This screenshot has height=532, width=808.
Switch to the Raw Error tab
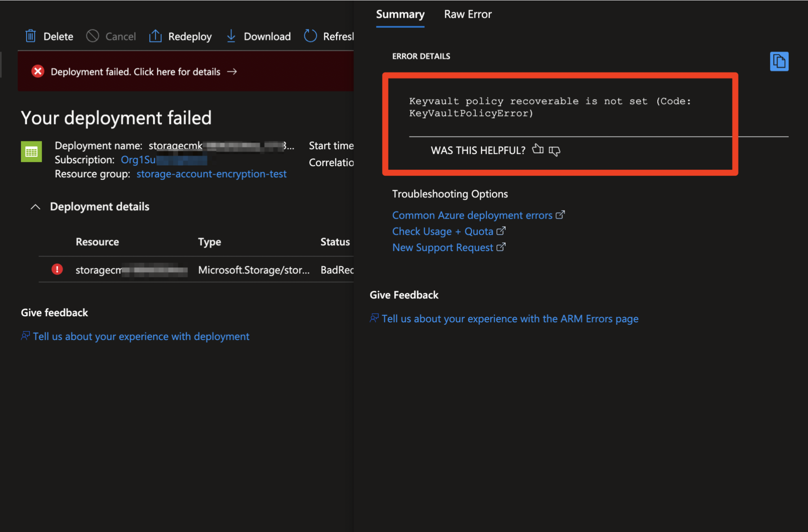[x=467, y=14]
